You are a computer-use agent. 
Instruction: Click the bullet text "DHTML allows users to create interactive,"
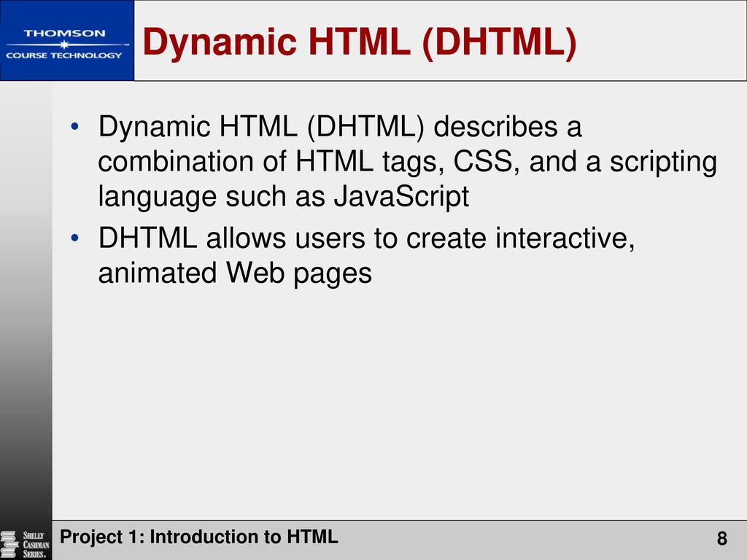(366, 238)
